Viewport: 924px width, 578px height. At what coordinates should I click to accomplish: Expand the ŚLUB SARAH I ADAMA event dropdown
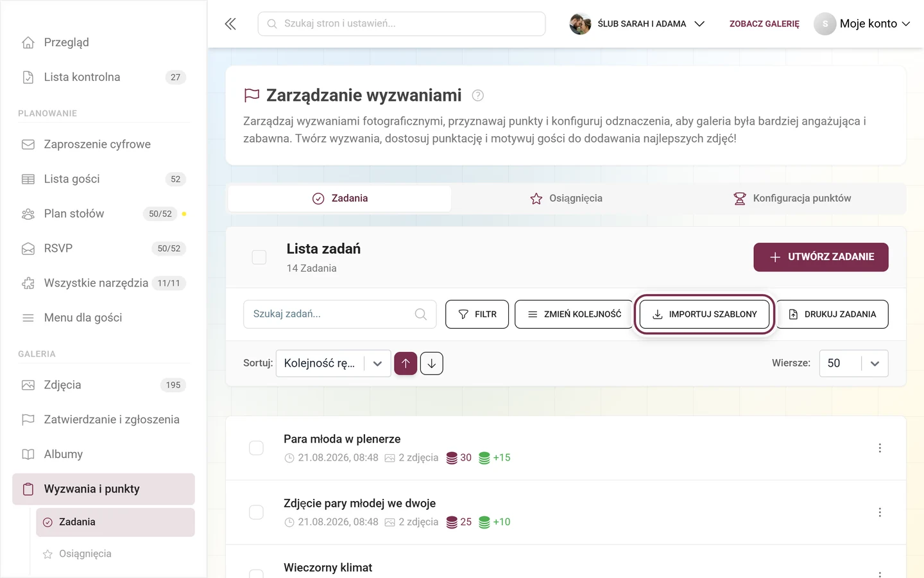(x=637, y=24)
